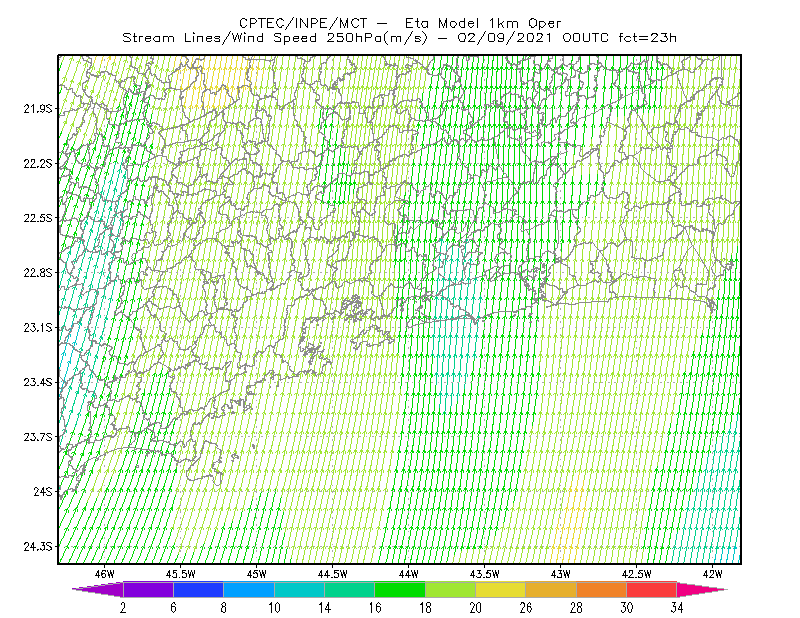
Task: Click the longitude label 45.5W
Action: pyautogui.click(x=181, y=574)
